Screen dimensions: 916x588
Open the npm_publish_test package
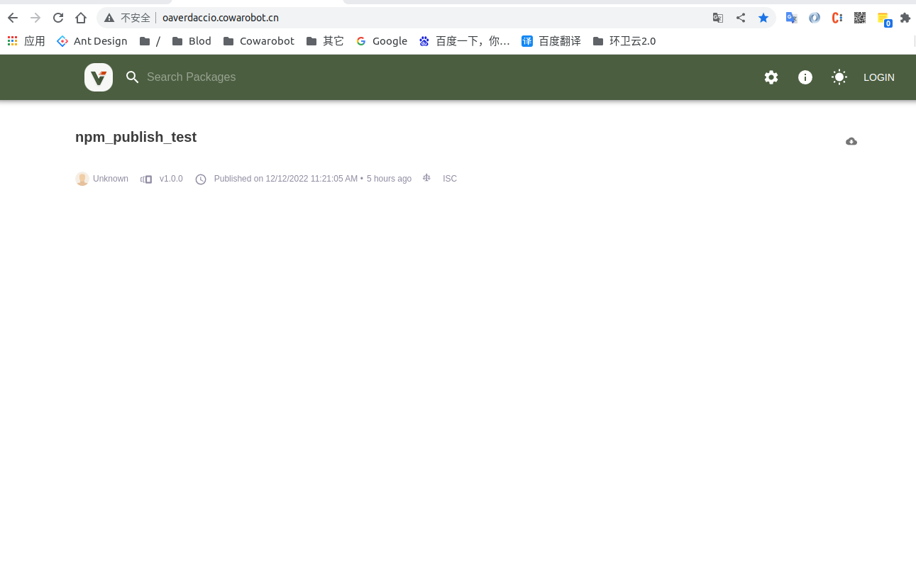click(x=136, y=137)
